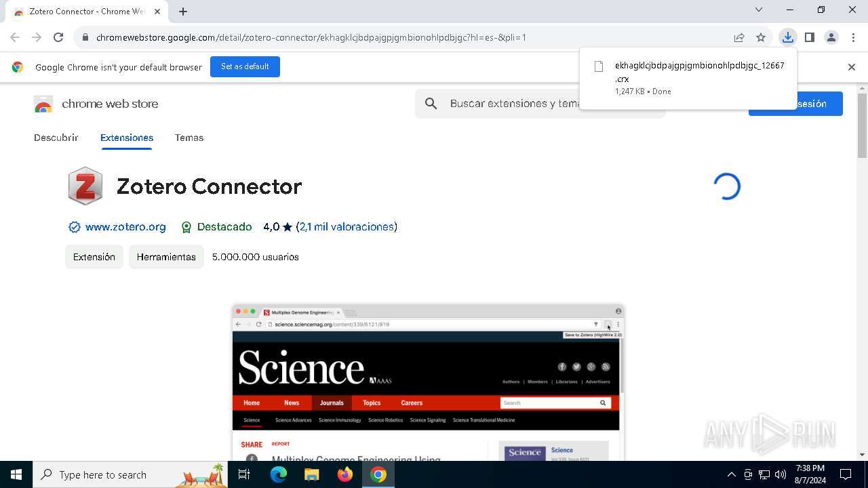The image size is (868, 488).
Task: Open the Downloads toolbar icon
Action: pos(787,37)
